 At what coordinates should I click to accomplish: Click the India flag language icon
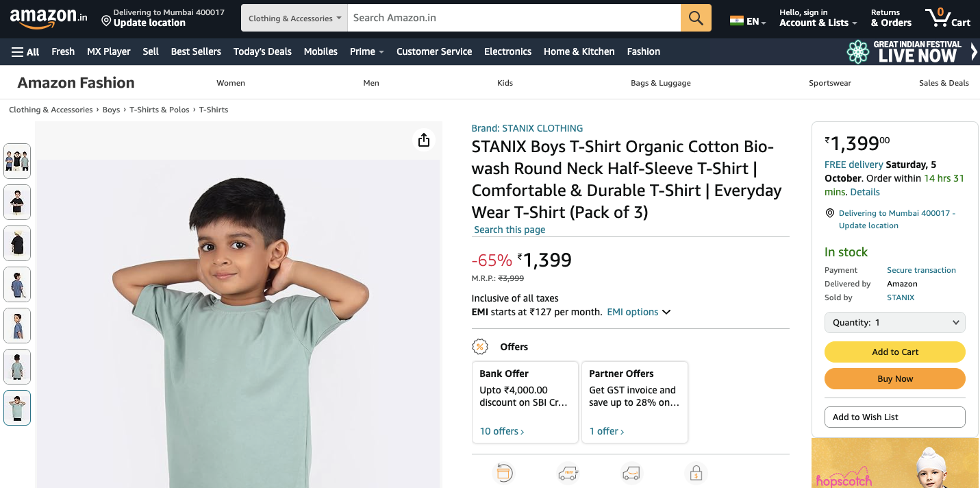point(737,21)
